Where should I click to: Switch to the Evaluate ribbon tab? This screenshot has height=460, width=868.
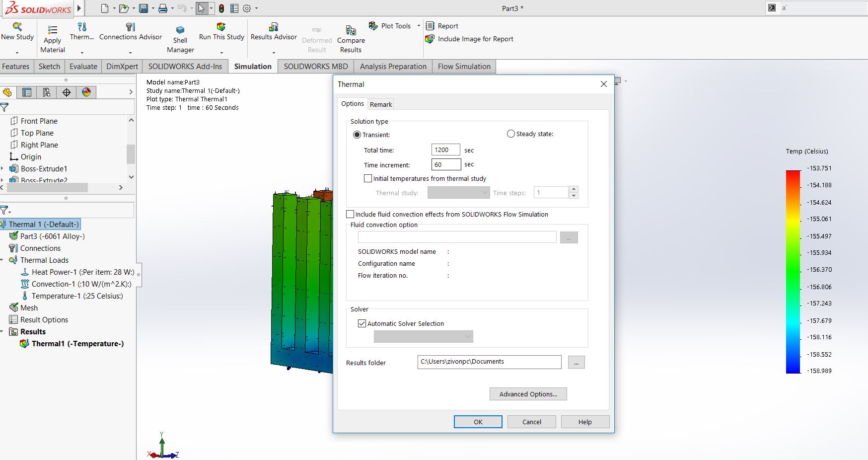[x=83, y=67]
